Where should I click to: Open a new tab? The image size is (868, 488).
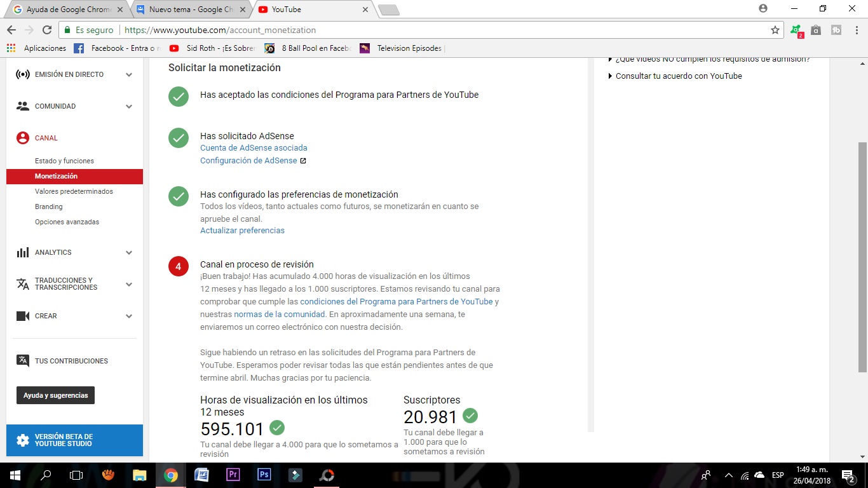[x=388, y=10]
